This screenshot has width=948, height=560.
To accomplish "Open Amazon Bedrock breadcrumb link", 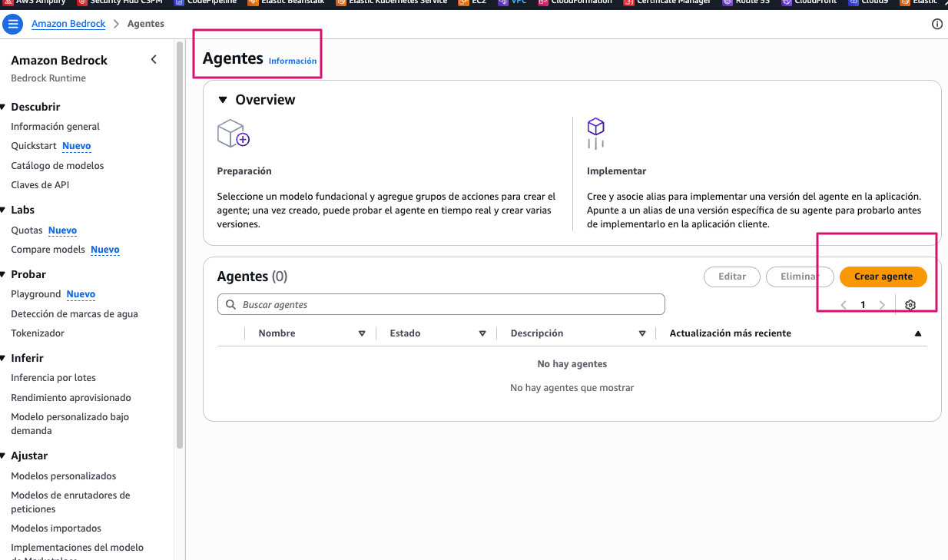I will 68,24.
